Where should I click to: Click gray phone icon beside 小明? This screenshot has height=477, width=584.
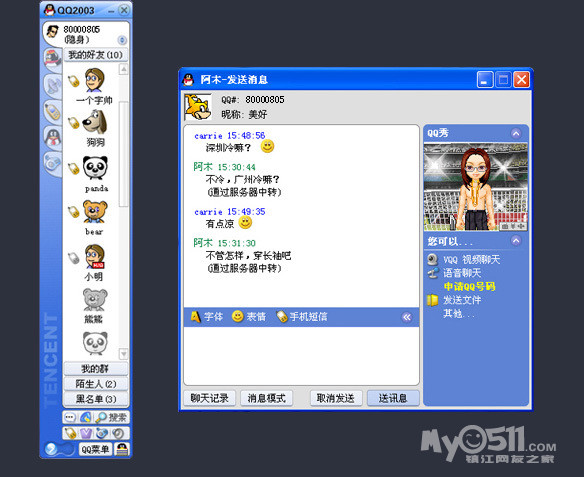coord(73,258)
